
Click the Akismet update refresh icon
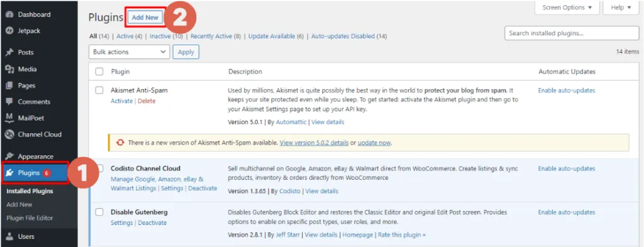[120, 143]
